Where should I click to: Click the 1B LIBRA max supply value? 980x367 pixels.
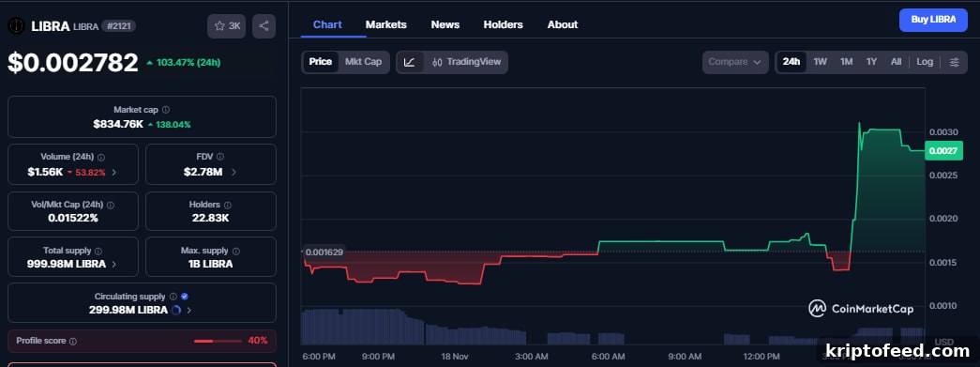210,264
